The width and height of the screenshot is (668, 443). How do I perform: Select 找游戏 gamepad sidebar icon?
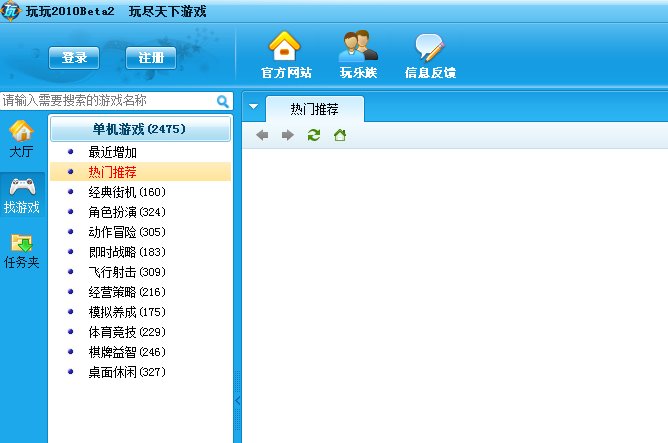point(22,194)
